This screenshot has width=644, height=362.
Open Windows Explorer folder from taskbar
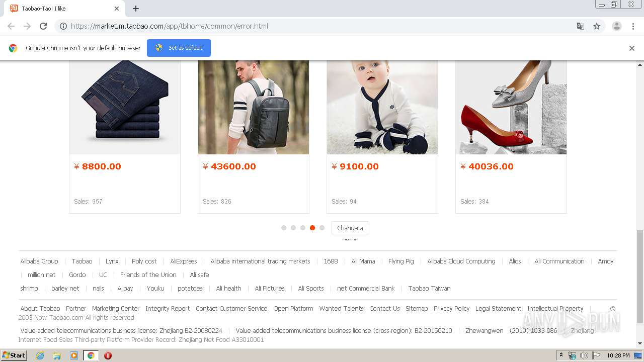click(57, 355)
